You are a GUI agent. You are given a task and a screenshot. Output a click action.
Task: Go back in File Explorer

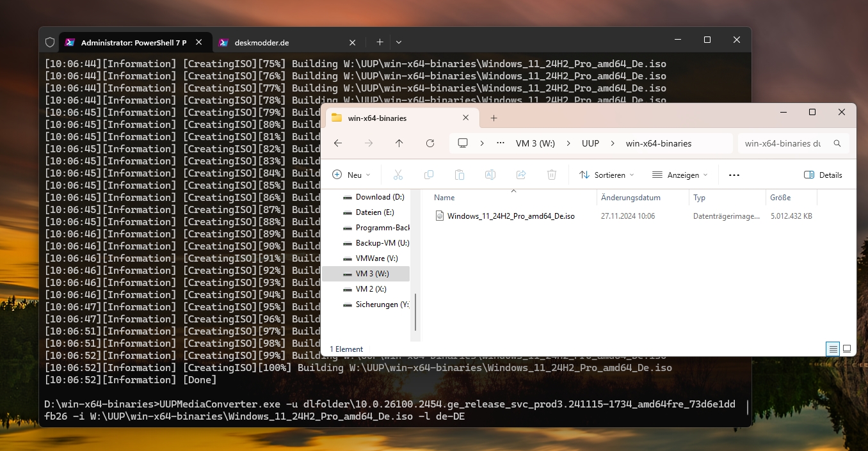(338, 143)
